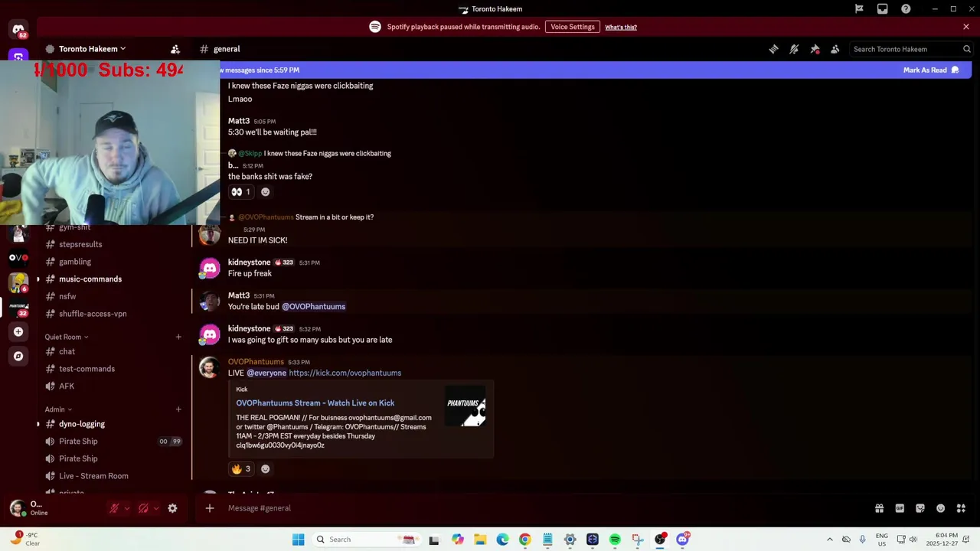Add reaction to the LIVE announcement message

(x=266, y=469)
